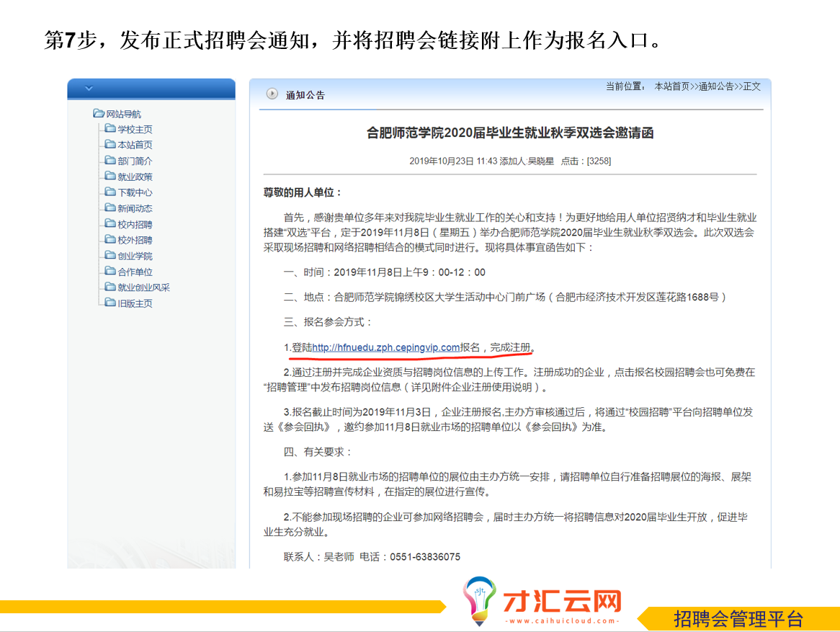
Task: Open the 校内招聘 navigation item
Action: coord(135,224)
